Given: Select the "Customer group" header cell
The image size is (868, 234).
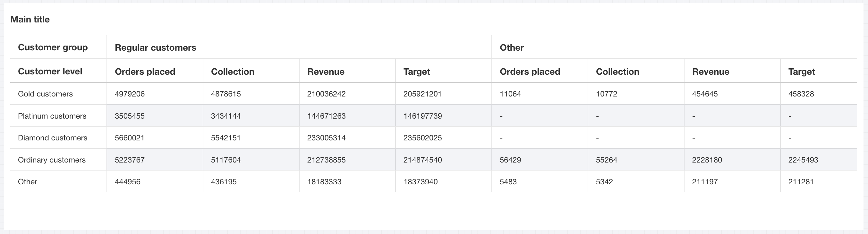Looking at the screenshot, I should [53, 47].
